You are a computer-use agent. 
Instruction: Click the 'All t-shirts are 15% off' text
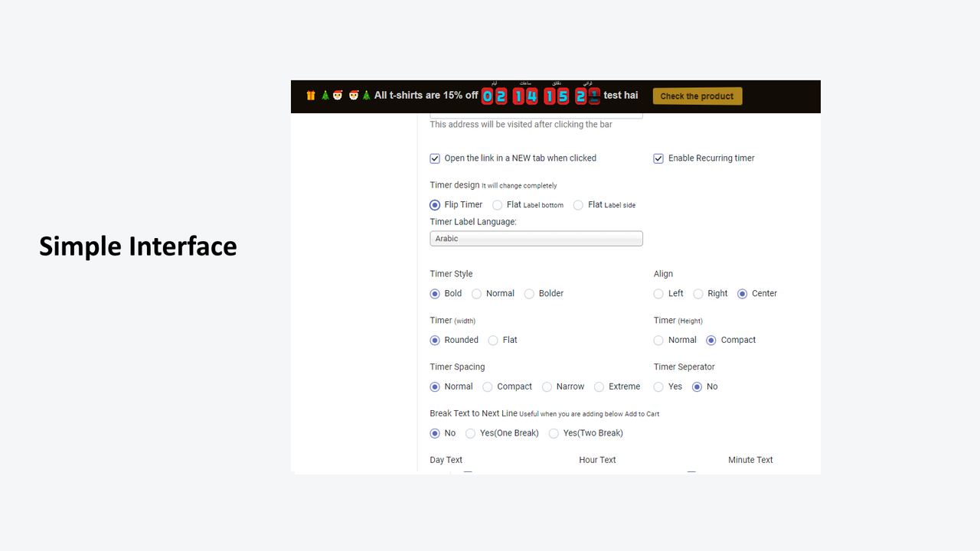[x=426, y=96]
